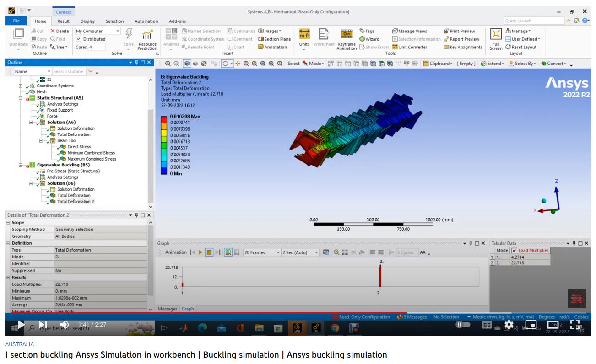Screen dimensions: 596x364
Task: Open the Name filter dropdown in Outline
Action: pos(32,71)
